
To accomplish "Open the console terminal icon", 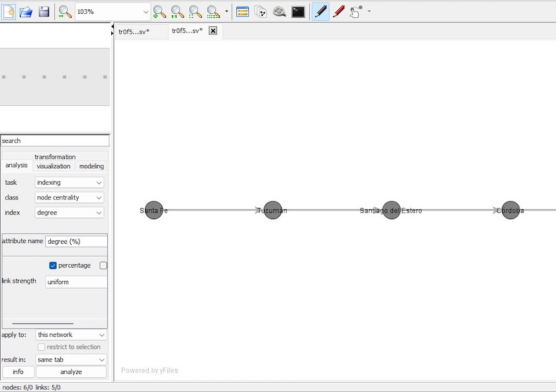I will pyautogui.click(x=299, y=11).
